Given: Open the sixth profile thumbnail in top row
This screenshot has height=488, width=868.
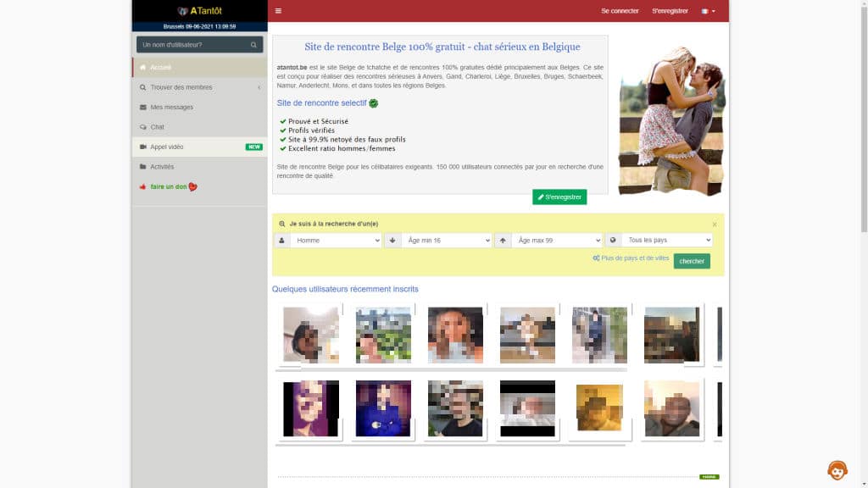Looking at the screenshot, I should click(671, 335).
